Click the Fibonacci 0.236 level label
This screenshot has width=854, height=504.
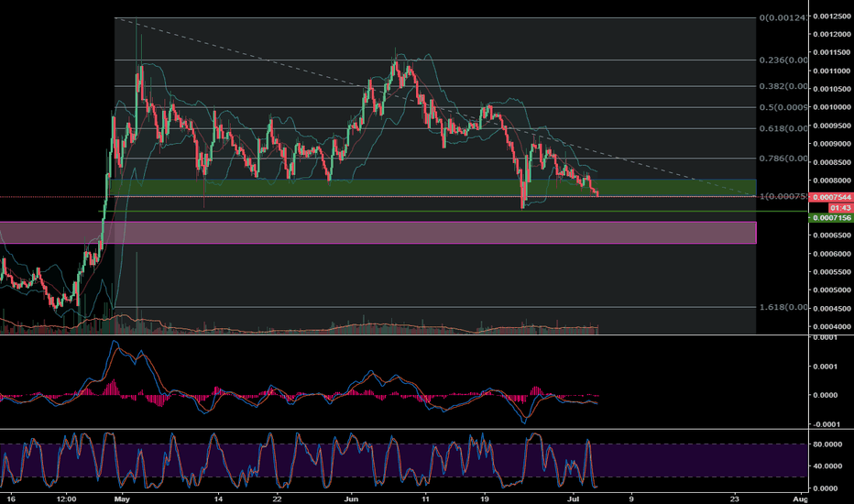(783, 60)
